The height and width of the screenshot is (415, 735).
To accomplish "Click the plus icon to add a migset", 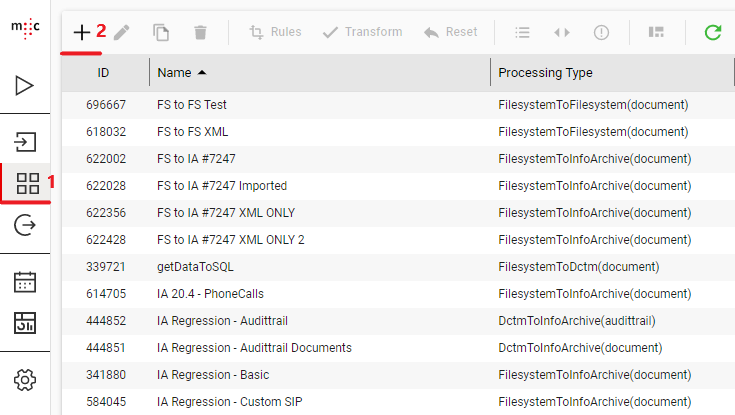I will point(82,32).
